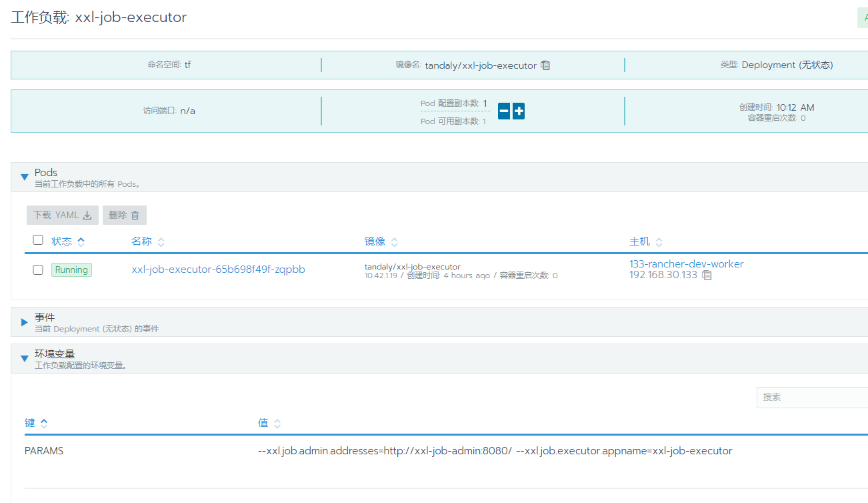The width and height of the screenshot is (868, 503).
Task: Click the Running status badge
Action: [x=71, y=270]
